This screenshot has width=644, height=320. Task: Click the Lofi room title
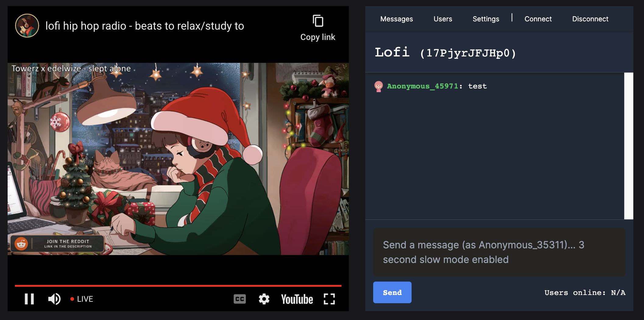coord(392,52)
